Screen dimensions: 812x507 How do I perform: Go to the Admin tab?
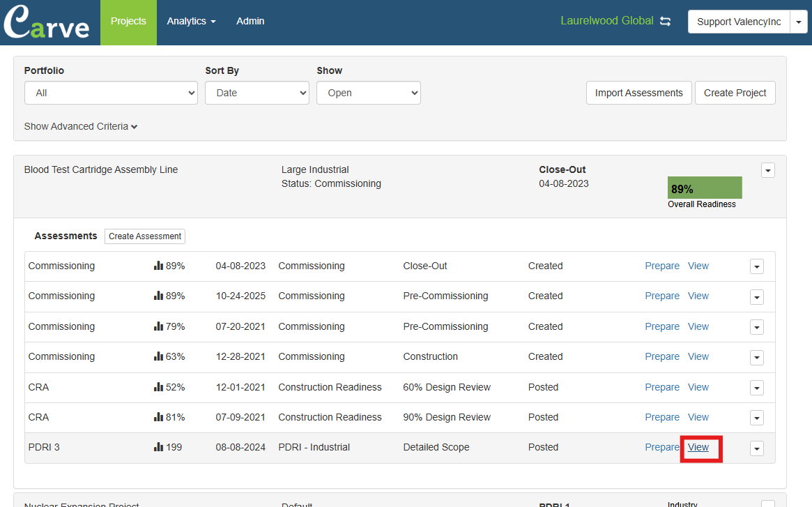point(250,22)
